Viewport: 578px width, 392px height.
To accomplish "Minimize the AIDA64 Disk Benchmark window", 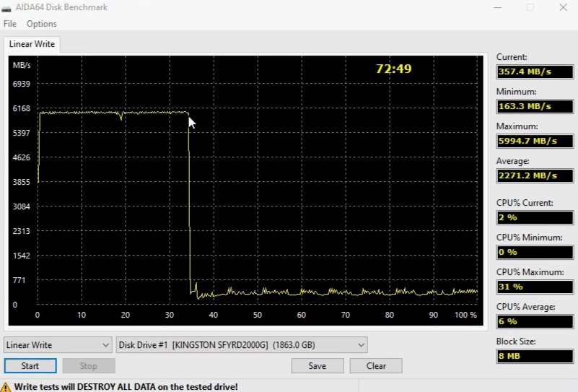I will tap(498, 7).
